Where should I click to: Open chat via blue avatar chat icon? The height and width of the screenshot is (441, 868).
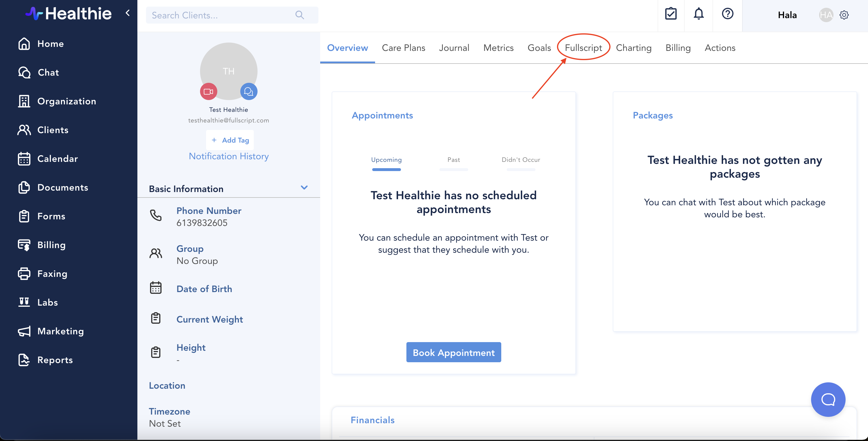pos(249,91)
